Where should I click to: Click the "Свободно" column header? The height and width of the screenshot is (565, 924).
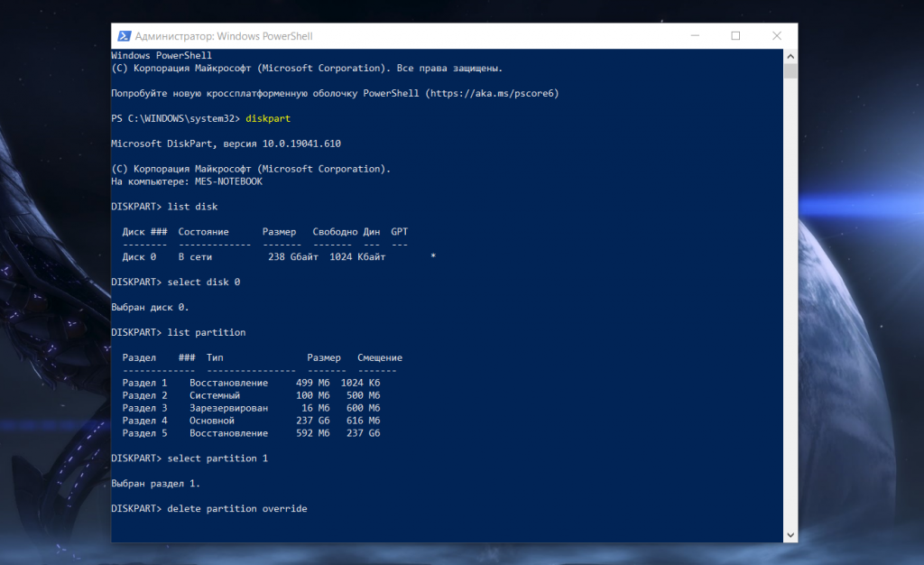[x=335, y=232]
